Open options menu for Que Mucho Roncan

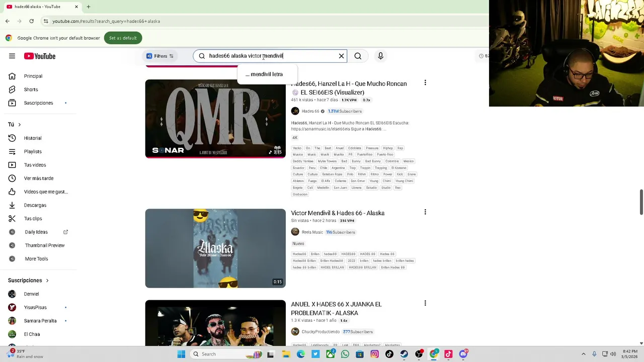[425, 82]
